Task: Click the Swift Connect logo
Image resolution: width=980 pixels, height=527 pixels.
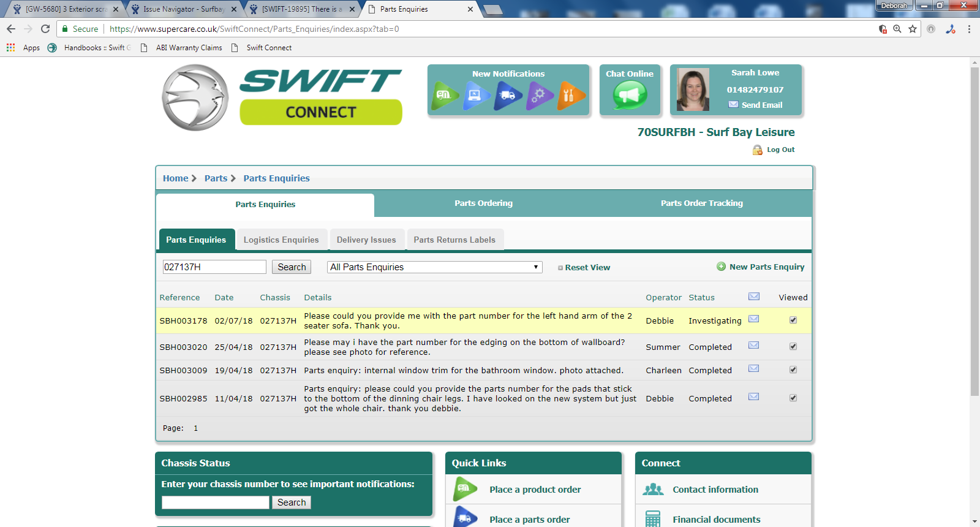Action: tap(282, 97)
